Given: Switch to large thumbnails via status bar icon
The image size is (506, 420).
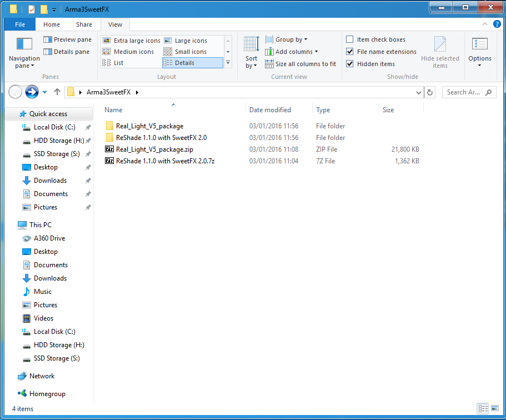Looking at the screenshot, I should point(495,409).
